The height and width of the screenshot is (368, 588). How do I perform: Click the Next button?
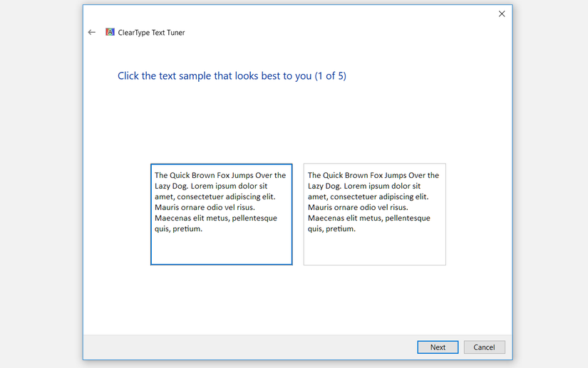point(438,347)
